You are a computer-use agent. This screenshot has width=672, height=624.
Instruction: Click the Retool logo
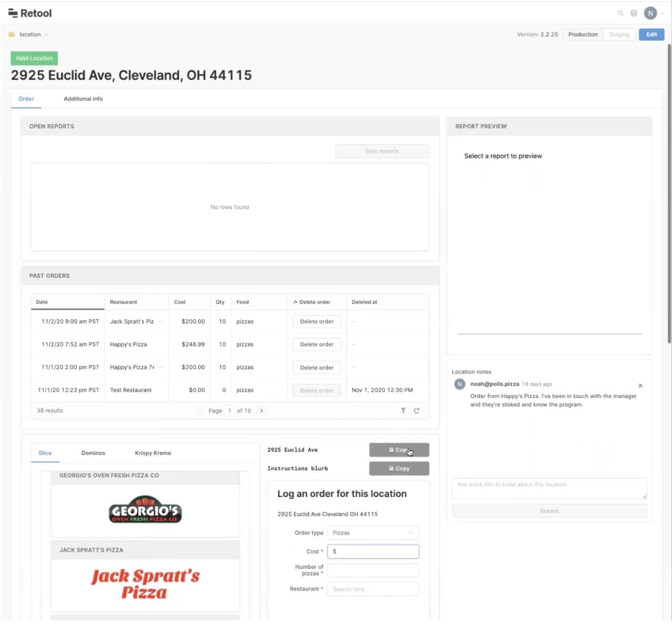(30, 13)
